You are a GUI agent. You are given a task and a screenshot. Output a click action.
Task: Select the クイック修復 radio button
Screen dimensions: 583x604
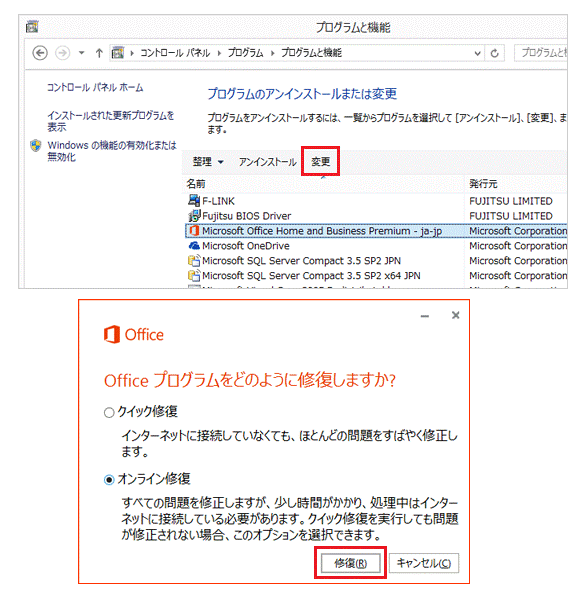(x=109, y=413)
